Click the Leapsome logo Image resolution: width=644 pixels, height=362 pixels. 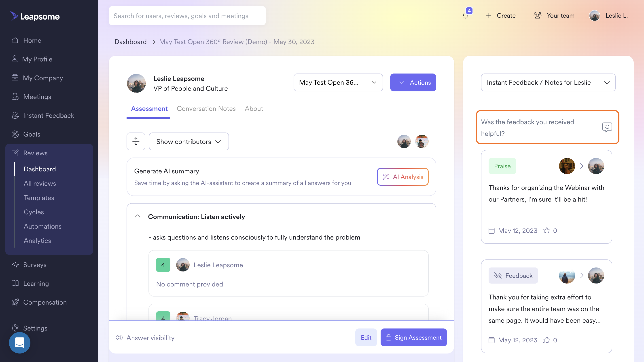pyautogui.click(x=34, y=16)
